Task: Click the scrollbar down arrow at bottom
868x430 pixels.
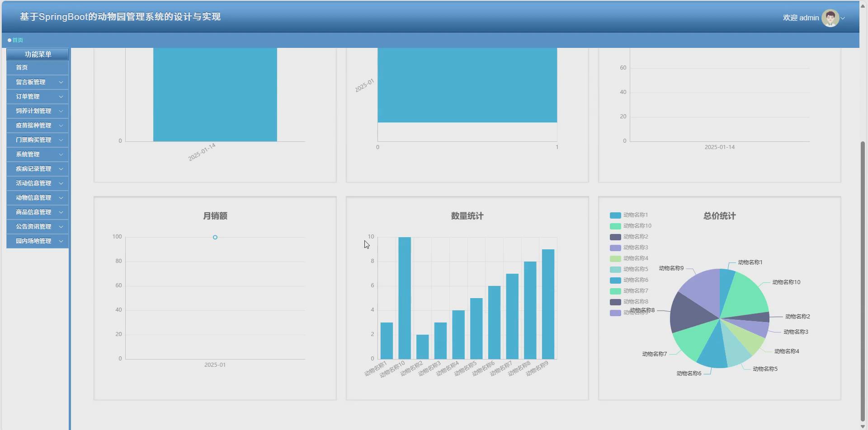Action: click(x=863, y=426)
